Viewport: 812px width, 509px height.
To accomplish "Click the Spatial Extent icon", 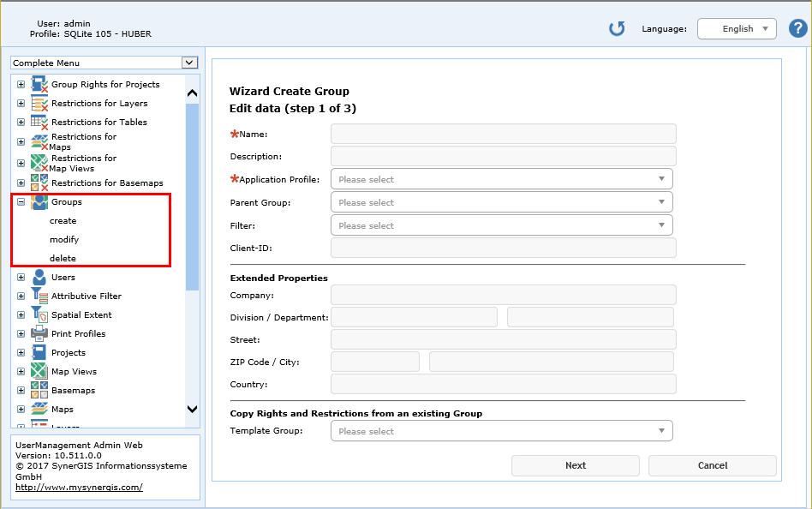I will pyautogui.click(x=39, y=314).
